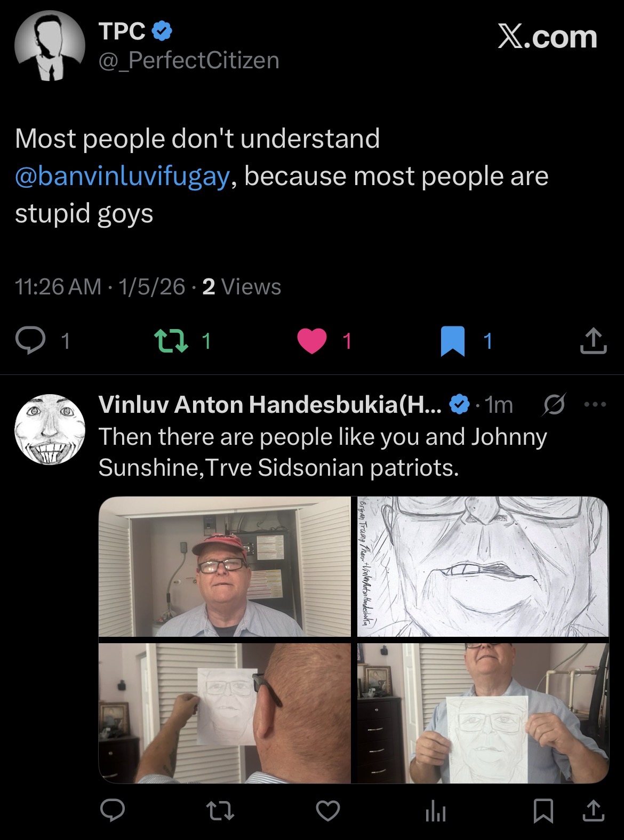Open Vinluv Anton's caricature avatar
The width and height of the screenshot is (624, 840).
50,429
